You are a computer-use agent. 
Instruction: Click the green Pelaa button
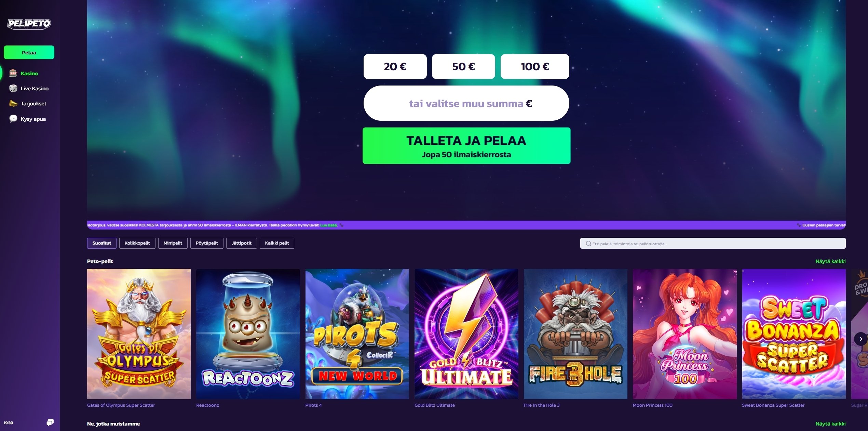pos(29,52)
